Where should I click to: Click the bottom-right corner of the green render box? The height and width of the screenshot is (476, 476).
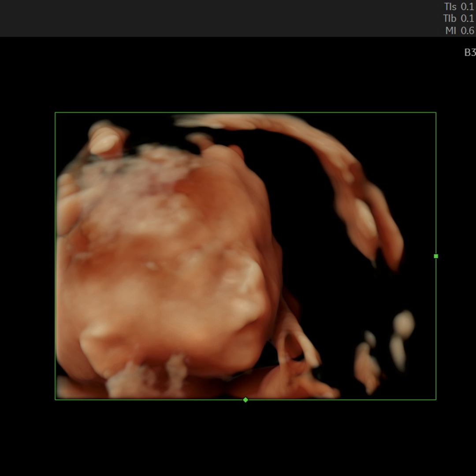coord(436,399)
